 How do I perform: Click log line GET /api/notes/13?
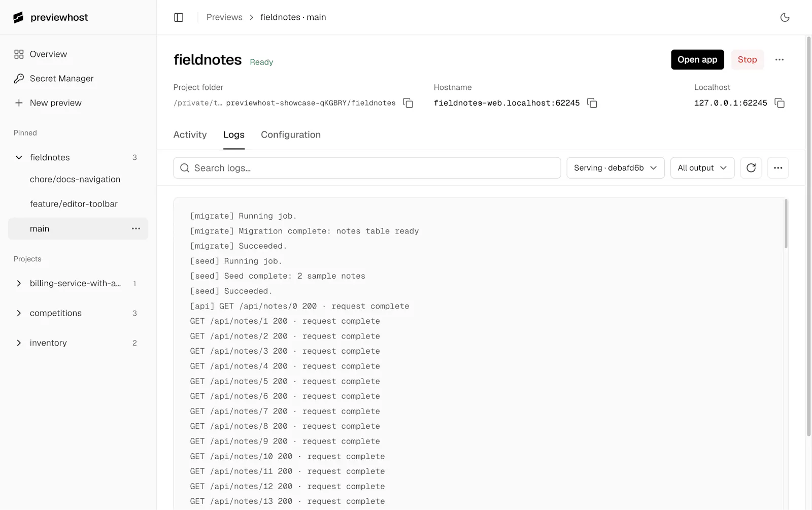(287, 501)
